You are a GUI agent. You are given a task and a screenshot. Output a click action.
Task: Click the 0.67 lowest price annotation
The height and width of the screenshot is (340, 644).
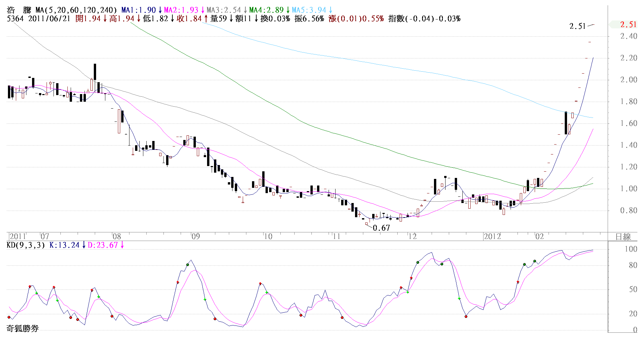(x=381, y=228)
